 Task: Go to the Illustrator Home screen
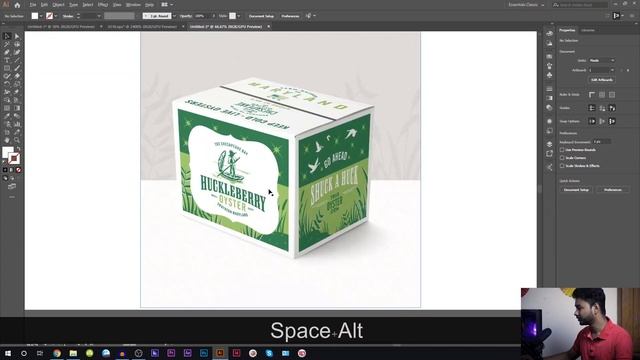click(17, 5)
